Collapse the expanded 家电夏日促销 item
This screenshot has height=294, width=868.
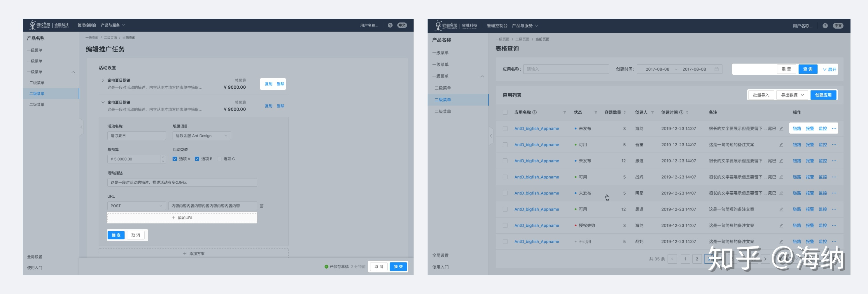pyautogui.click(x=103, y=102)
